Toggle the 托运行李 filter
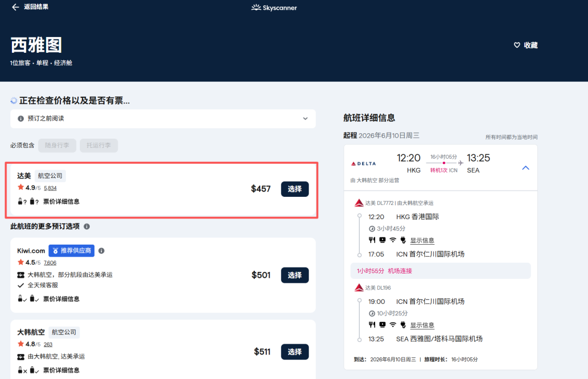This screenshot has height=379, width=588. (99, 145)
